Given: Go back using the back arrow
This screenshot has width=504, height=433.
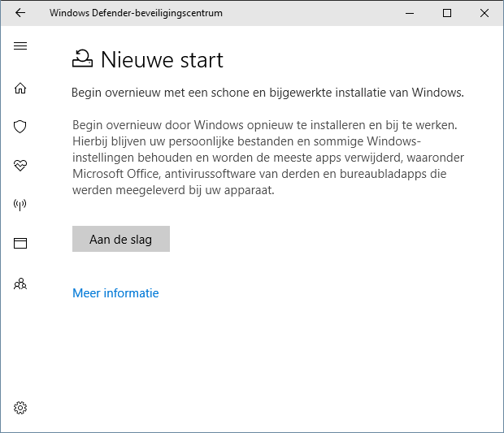Looking at the screenshot, I should coord(20,13).
